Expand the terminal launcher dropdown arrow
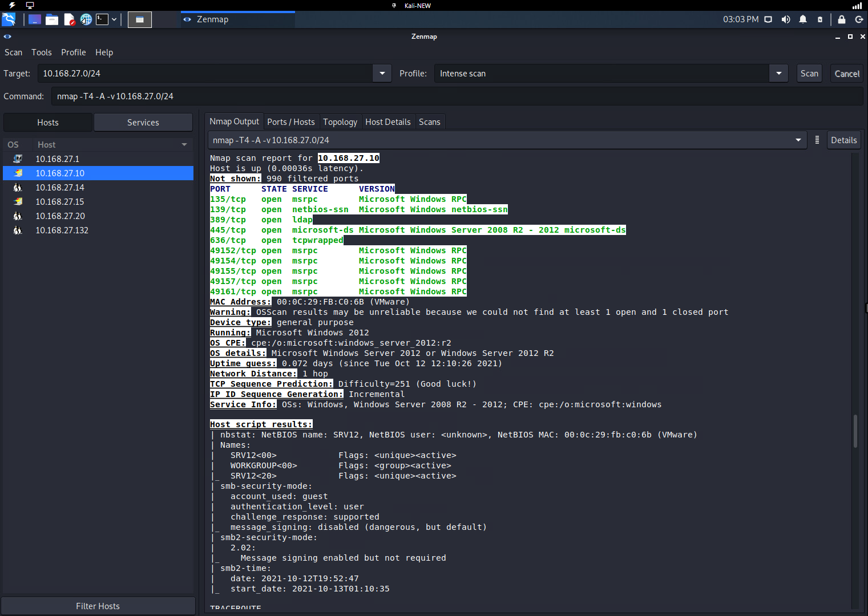Image resolution: width=868 pixels, height=616 pixels. (114, 19)
